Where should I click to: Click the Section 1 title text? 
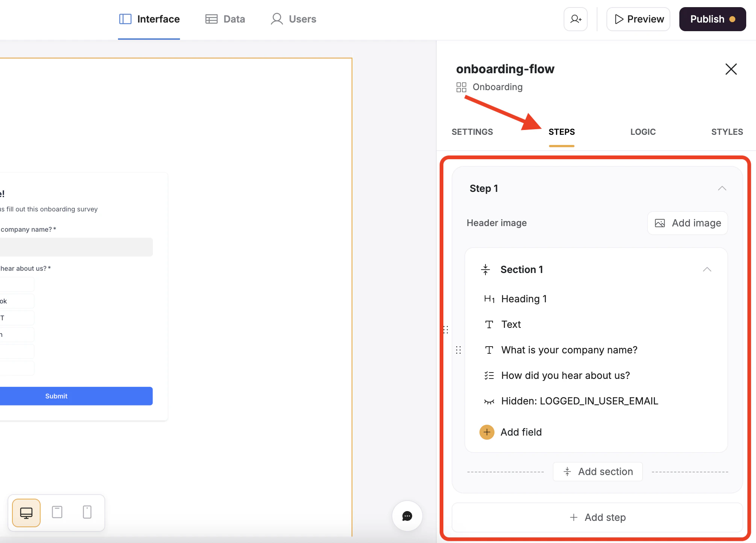522,270
